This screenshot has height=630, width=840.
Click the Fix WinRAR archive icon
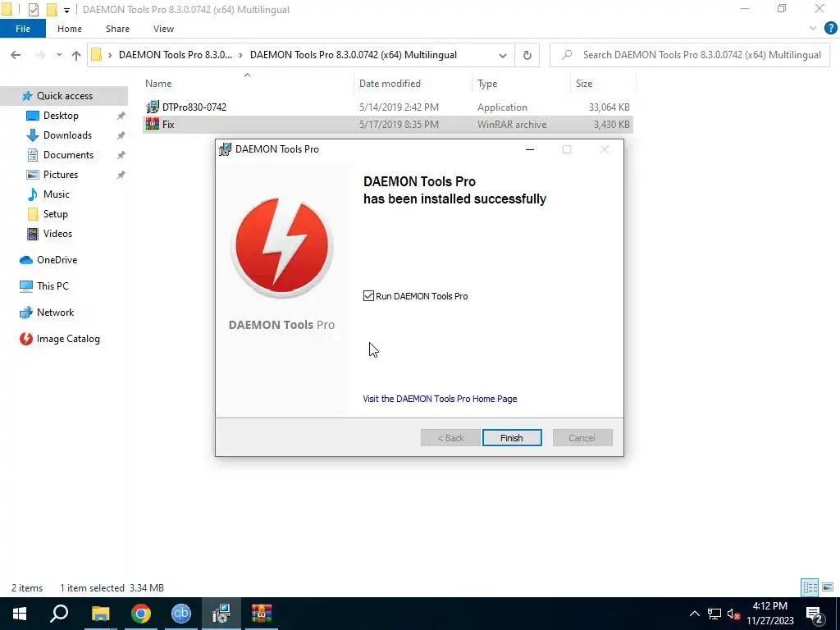(153, 125)
